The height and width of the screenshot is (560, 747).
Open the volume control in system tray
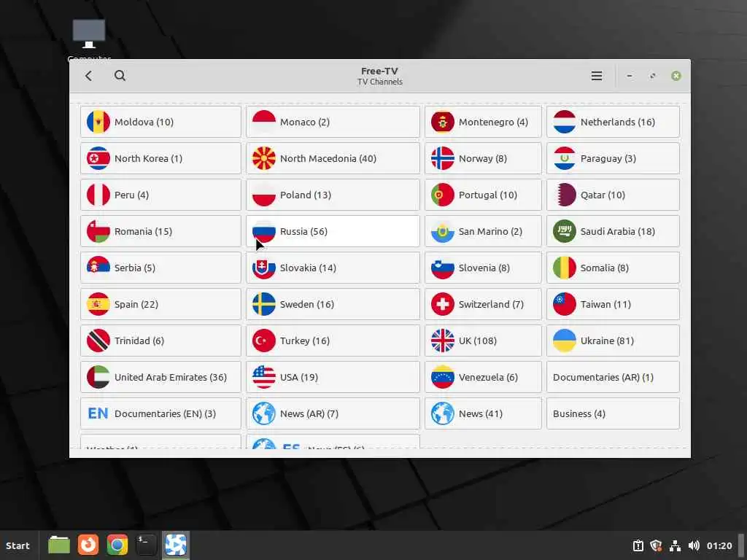tap(694, 545)
